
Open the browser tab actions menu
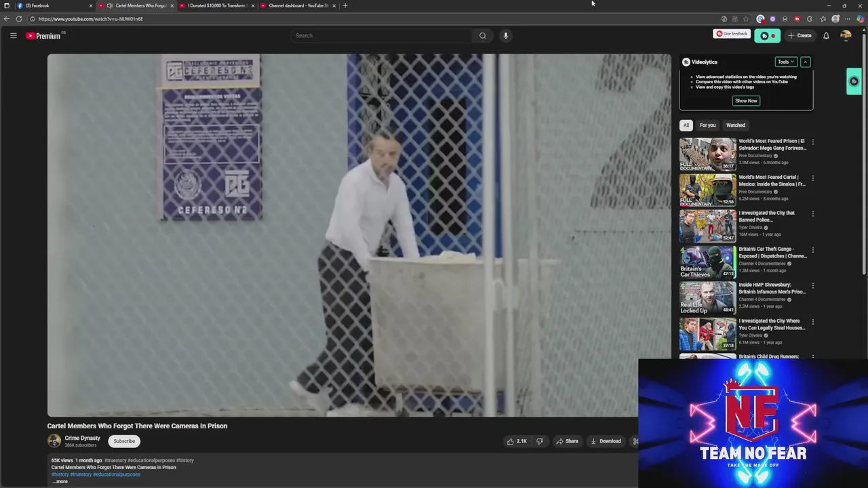6,5
